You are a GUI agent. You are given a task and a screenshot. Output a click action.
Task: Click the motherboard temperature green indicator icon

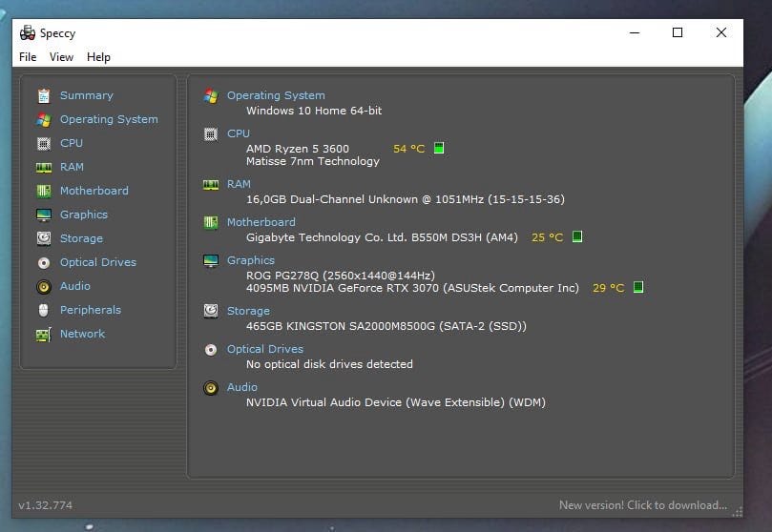tap(577, 236)
